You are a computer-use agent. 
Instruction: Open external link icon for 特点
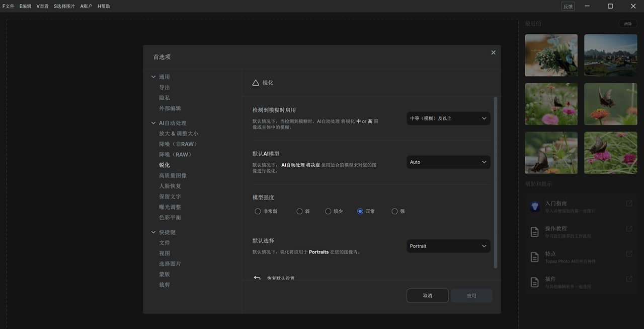point(629,253)
